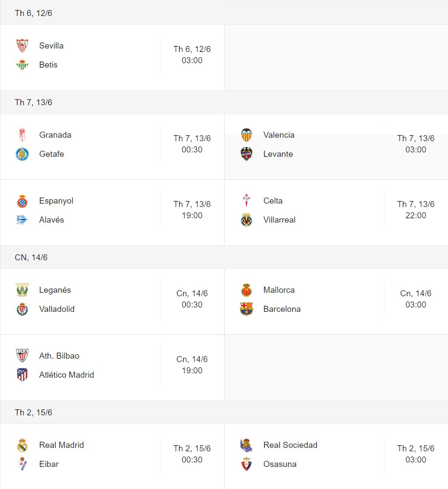
Task: Open the Granada team name
Action: pyautogui.click(x=55, y=135)
